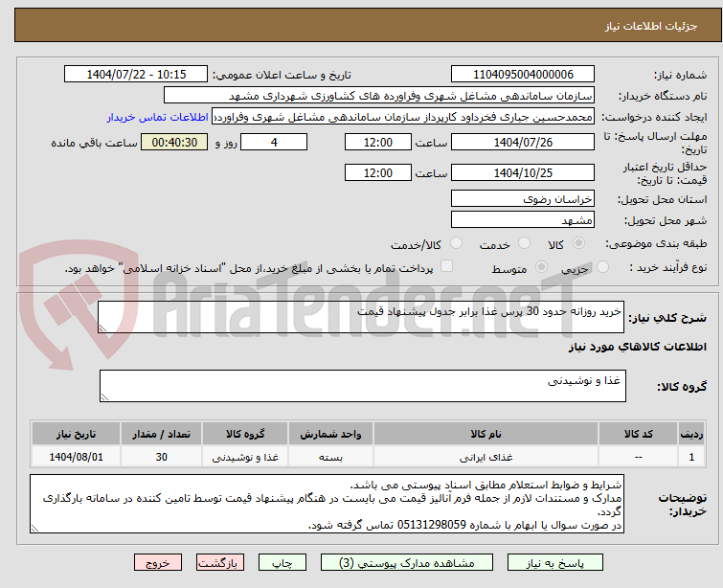Select the جزیی purchase type radio
This screenshot has width=723, height=588.
[x=602, y=267]
